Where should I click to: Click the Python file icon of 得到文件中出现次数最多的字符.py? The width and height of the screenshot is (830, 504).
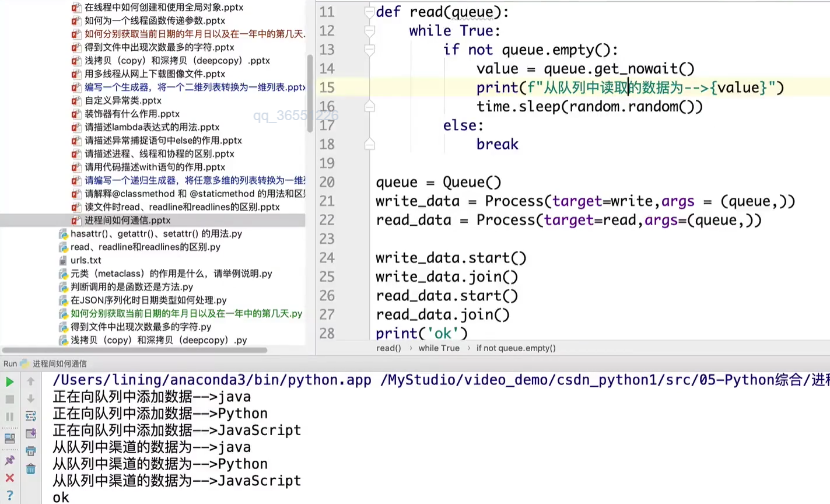point(63,327)
